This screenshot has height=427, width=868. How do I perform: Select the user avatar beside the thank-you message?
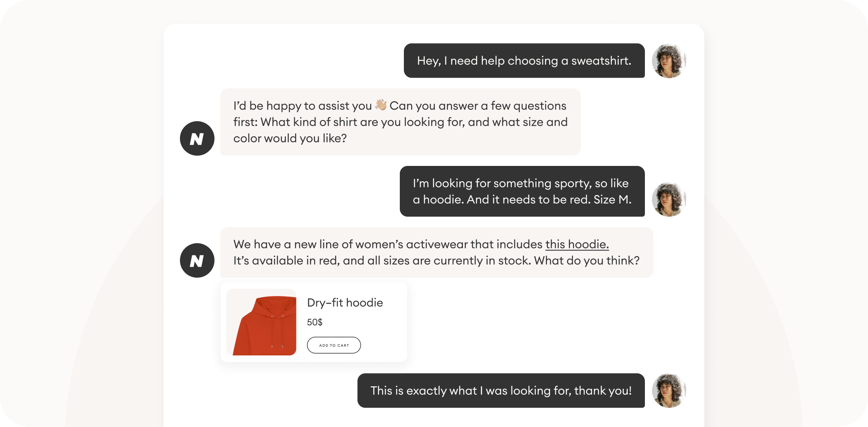pyautogui.click(x=669, y=390)
